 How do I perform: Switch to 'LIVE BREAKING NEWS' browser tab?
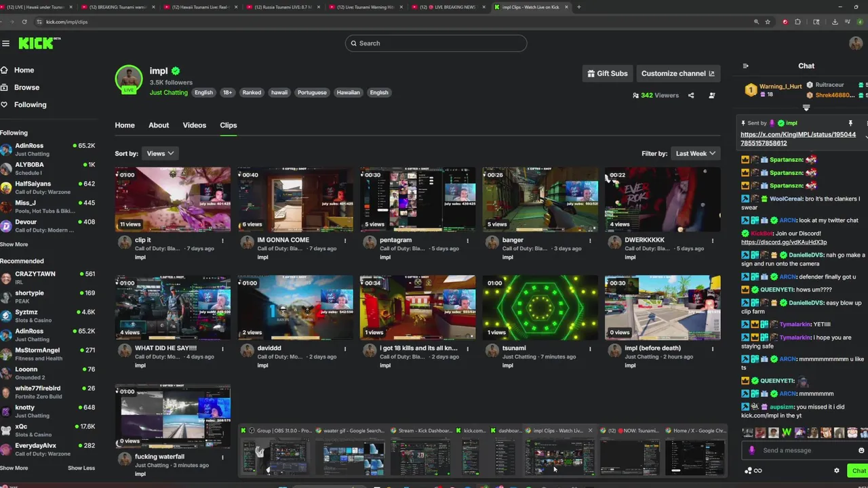[x=449, y=7]
